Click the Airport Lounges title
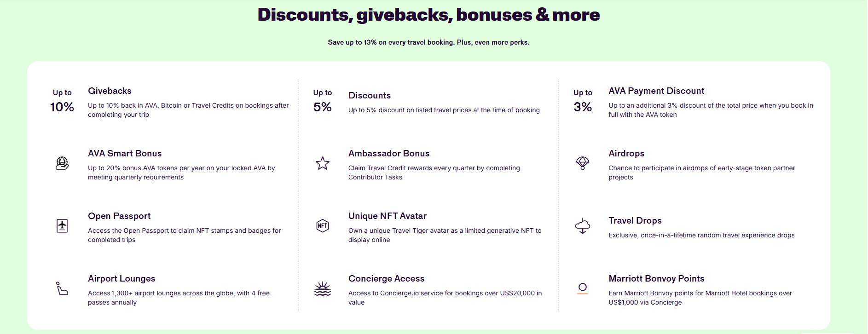Viewport: 868px width, 334px height. (x=122, y=279)
